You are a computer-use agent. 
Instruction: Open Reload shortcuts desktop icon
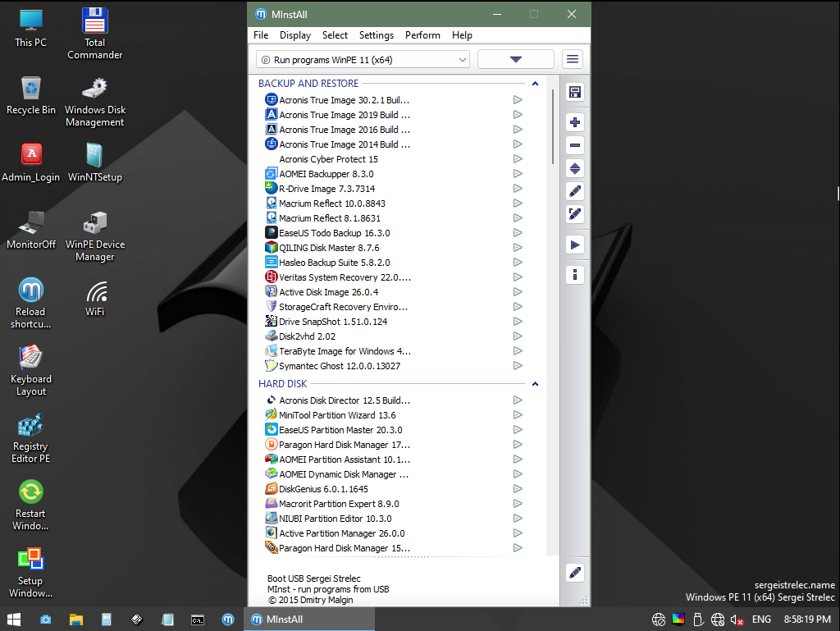[30, 303]
